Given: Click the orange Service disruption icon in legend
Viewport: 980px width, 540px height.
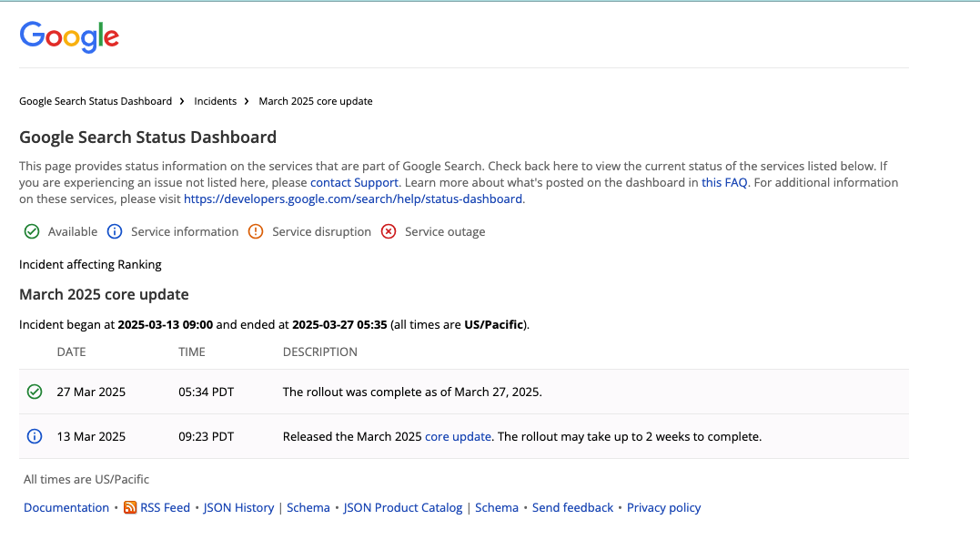Looking at the screenshot, I should tap(256, 231).
